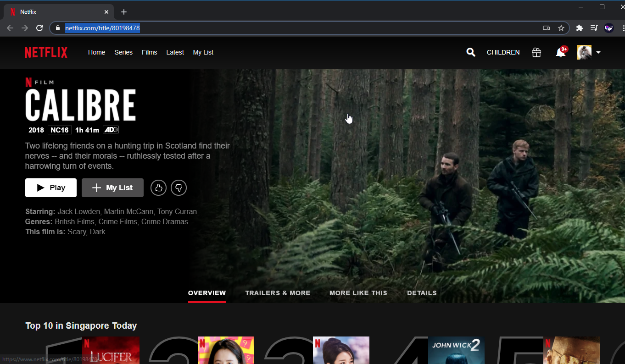Add Calibre to My List
The width and height of the screenshot is (625, 364).
click(112, 188)
